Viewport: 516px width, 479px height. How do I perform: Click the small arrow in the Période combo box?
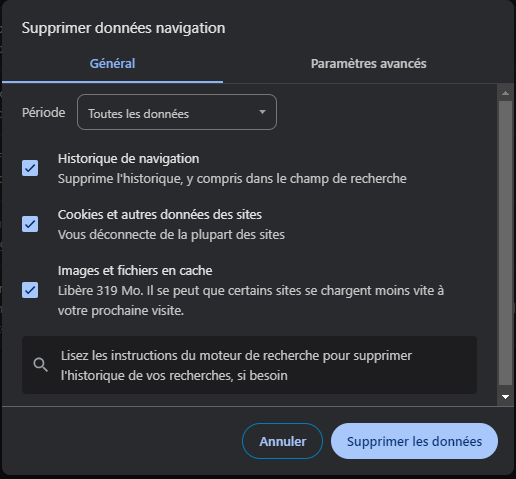pyautogui.click(x=262, y=112)
